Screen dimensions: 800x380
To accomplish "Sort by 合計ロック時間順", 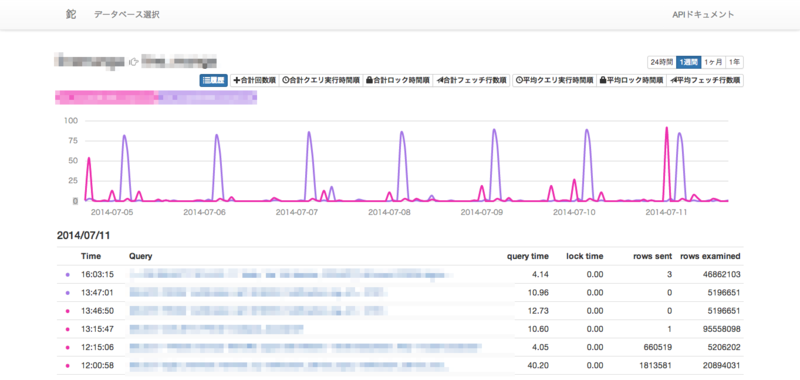I will tap(397, 80).
